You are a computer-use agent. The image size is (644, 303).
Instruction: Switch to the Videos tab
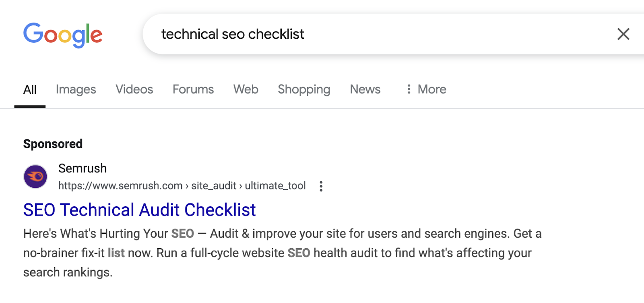[x=134, y=89]
